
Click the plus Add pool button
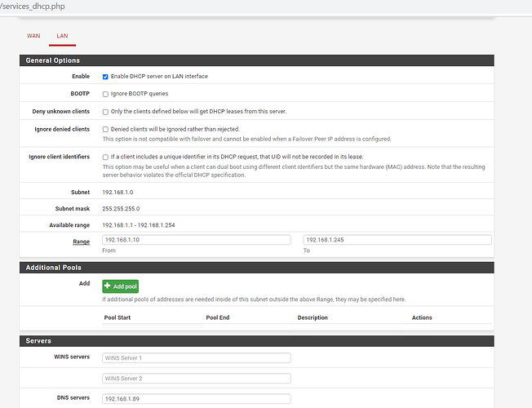(x=120, y=286)
